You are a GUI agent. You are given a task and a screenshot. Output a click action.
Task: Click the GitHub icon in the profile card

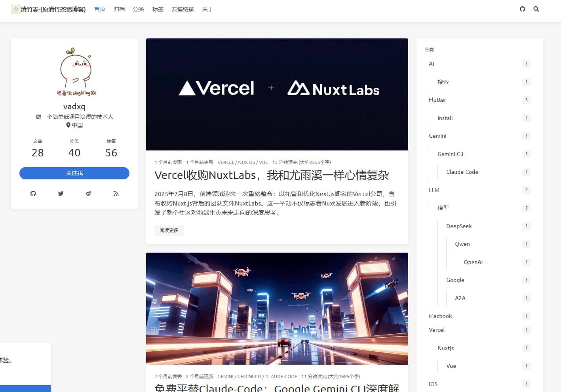pyautogui.click(x=33, y=194)
